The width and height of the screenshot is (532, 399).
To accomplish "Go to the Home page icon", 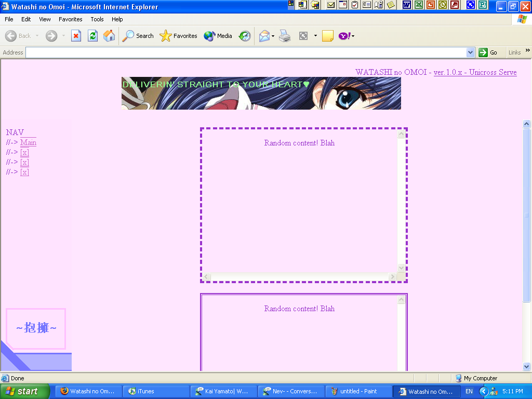I will (109, 36).
